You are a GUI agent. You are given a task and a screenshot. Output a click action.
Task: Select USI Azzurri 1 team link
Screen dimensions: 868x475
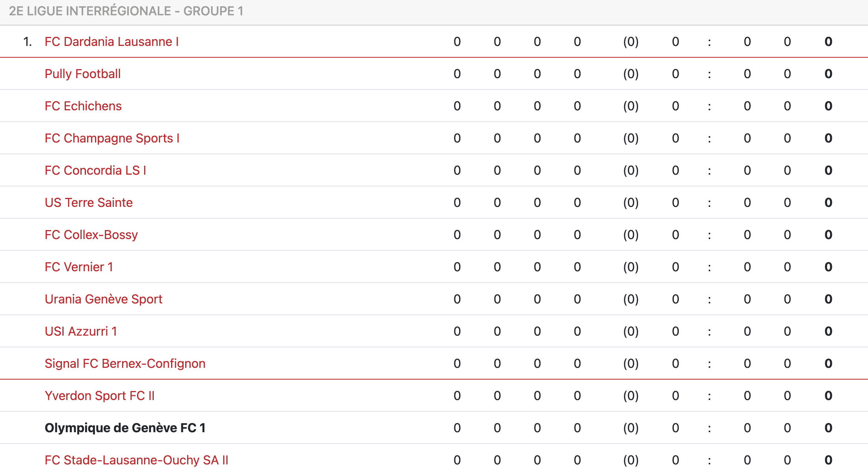tap(80, 331)
